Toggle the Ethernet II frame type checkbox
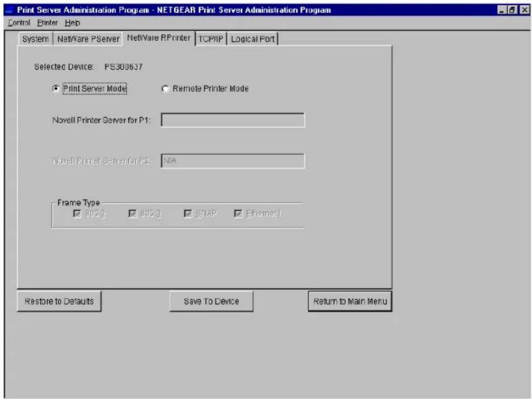The image size is (532, 399). click(x=238, y=213)
